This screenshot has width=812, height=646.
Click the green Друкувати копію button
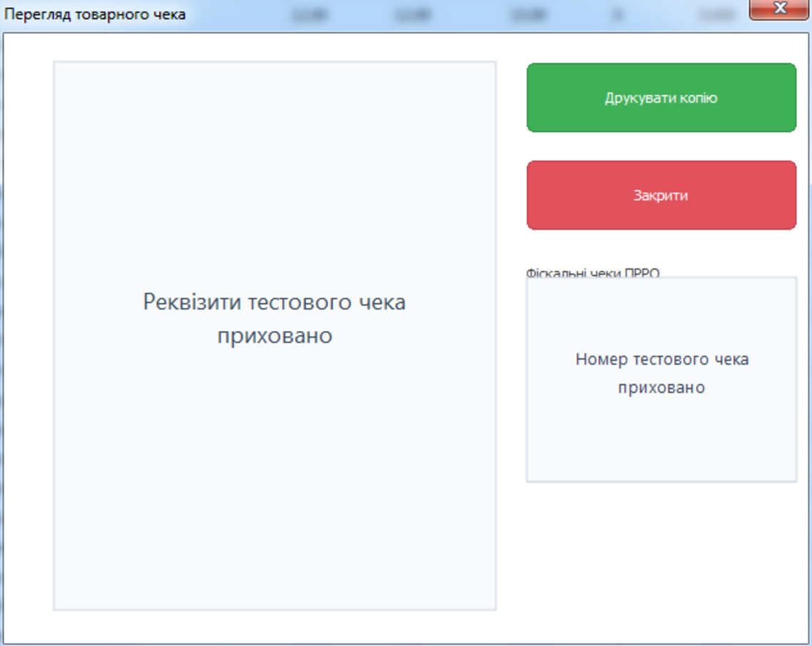(x=661, y=97)
